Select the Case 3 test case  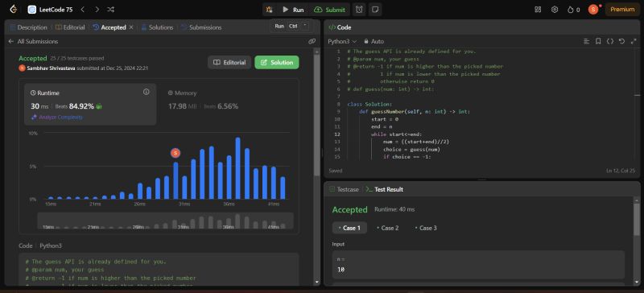pyautogui.click(x=426, y=228)
